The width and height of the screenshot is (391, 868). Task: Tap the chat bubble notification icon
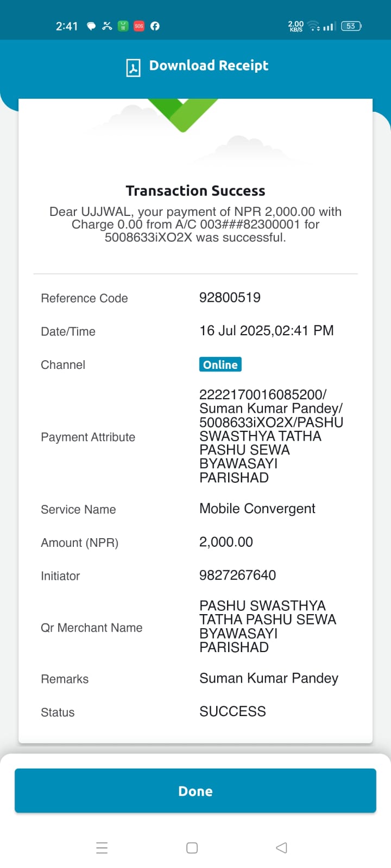point(91,26)
